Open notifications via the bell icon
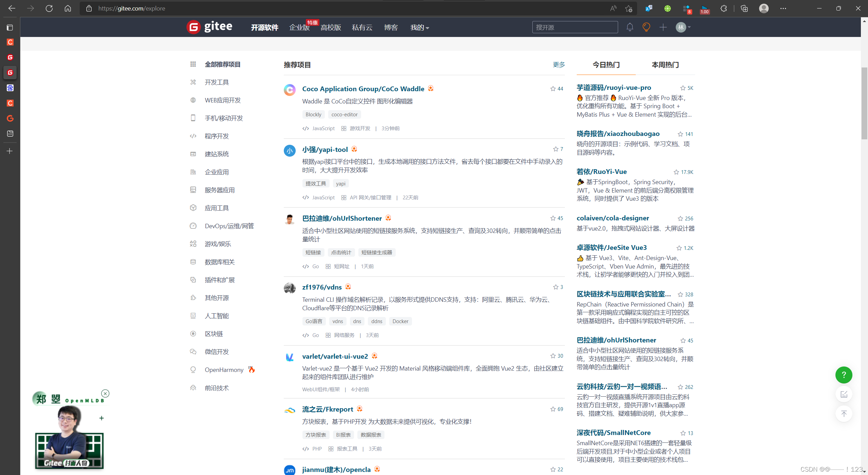Image resolution: width=868 pixels, height=475 pixels. pyautogui.click(x=630, y=27)
